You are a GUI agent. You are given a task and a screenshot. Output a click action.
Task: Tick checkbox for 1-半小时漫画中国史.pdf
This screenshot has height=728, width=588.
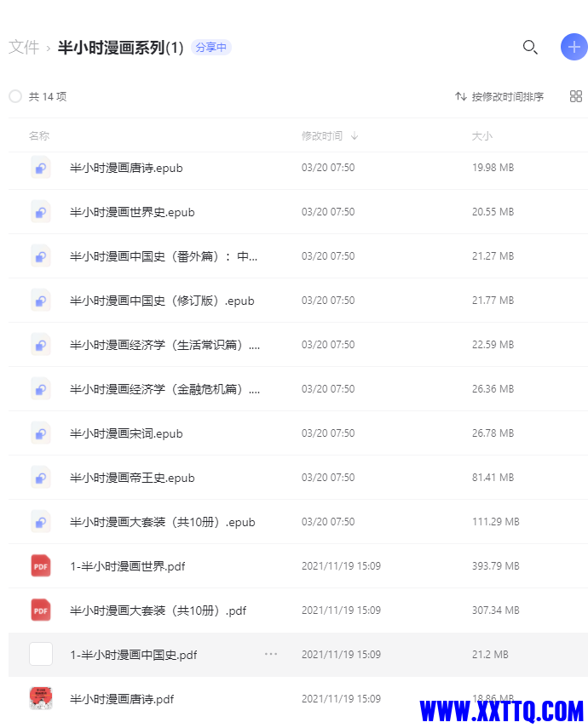point(41,654)
